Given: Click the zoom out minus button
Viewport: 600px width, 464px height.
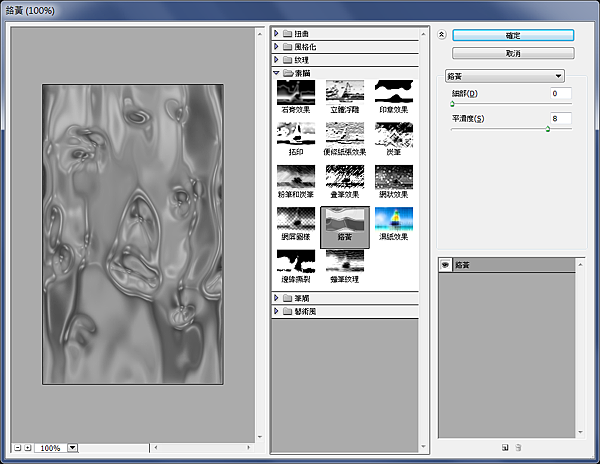Looking at the screenshot, I should point(18,447).
